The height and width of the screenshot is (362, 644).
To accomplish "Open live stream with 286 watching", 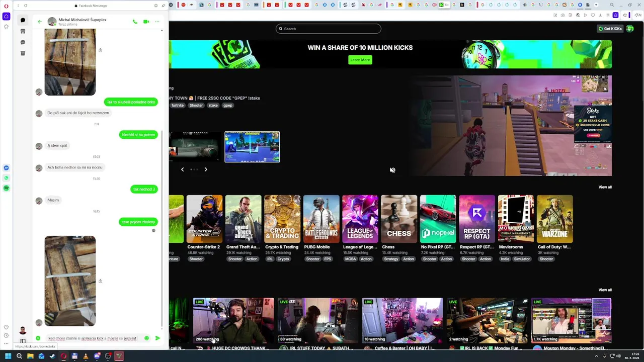I will point(233,321).
